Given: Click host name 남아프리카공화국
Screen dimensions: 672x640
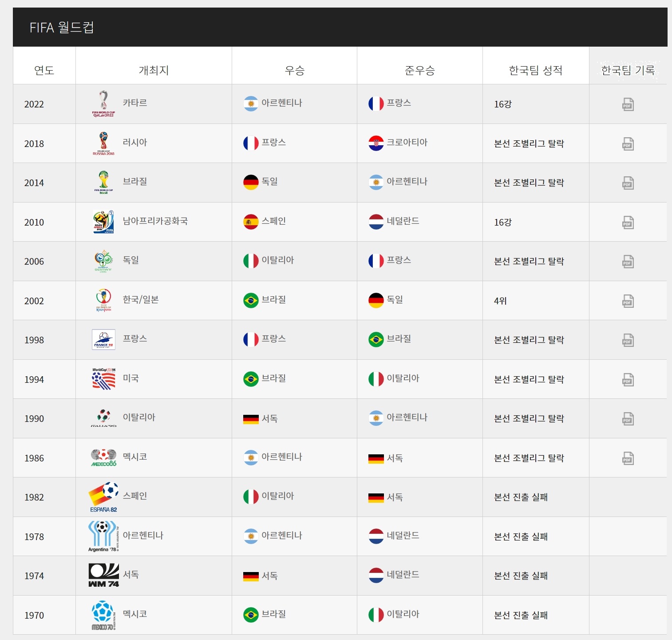Looking at the screenshot, I should pos(155,221).
